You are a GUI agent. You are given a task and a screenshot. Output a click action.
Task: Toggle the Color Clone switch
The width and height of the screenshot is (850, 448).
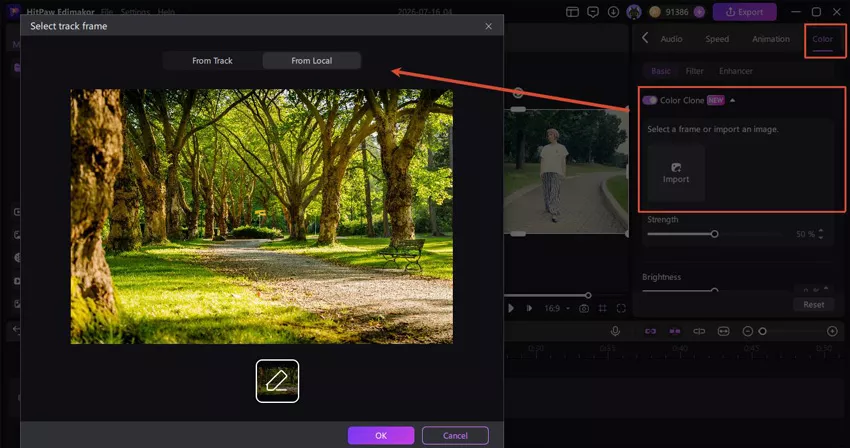point(650,100)
